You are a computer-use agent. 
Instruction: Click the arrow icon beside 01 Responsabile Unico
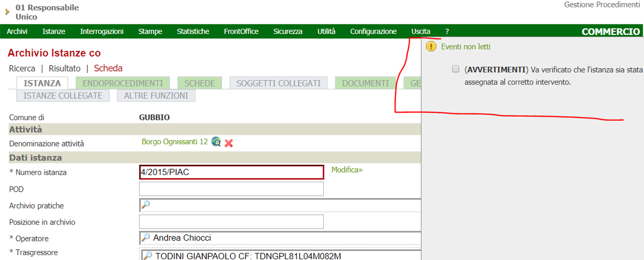coord(7,12)
